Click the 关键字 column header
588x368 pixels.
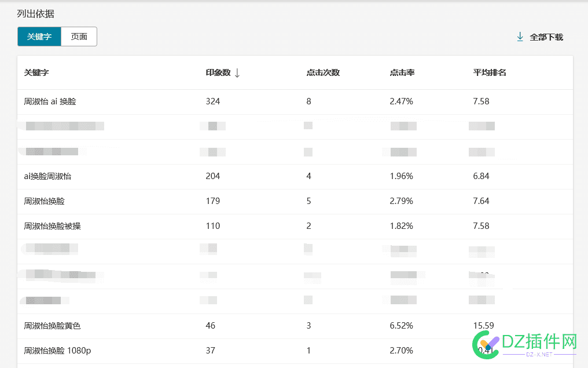(36, 72)
